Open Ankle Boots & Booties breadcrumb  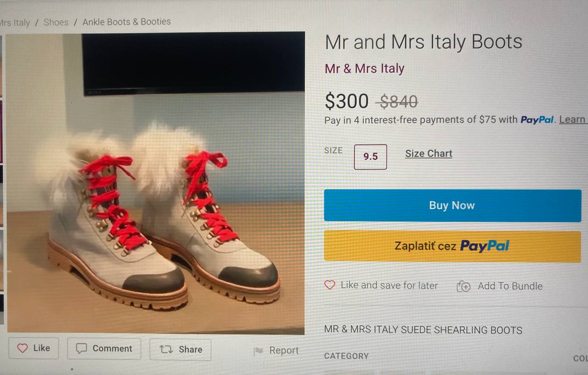click(127, 22)
